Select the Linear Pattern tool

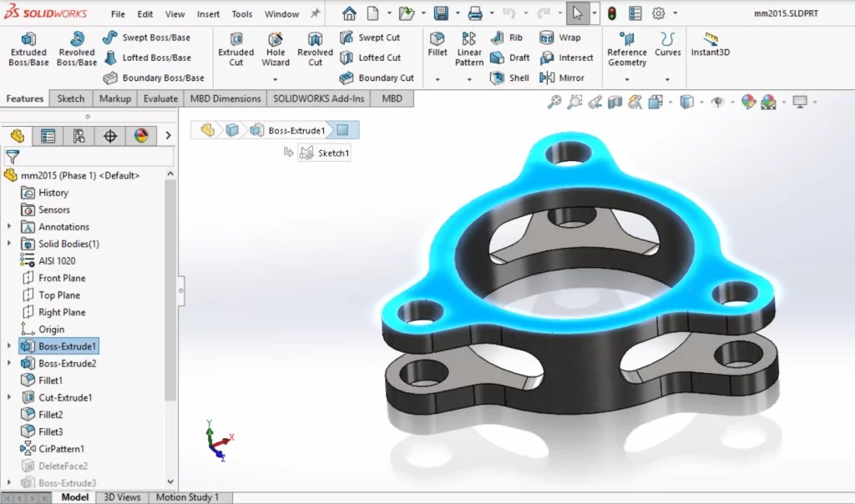click(x=469, y=49)
